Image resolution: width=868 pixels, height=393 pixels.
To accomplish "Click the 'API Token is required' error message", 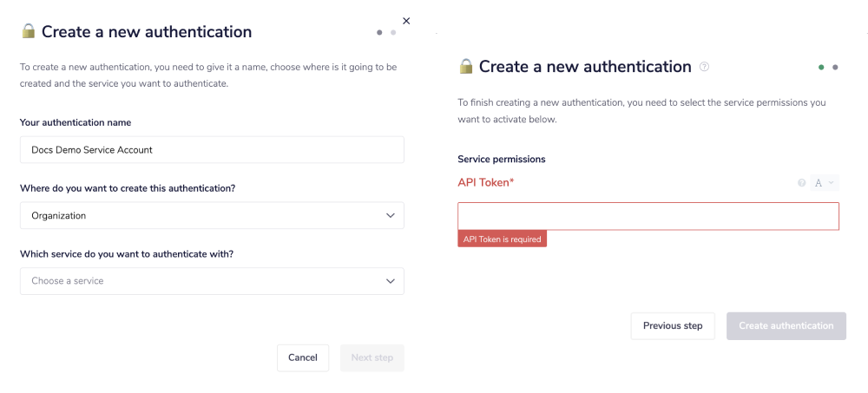I will coord(502,239).
